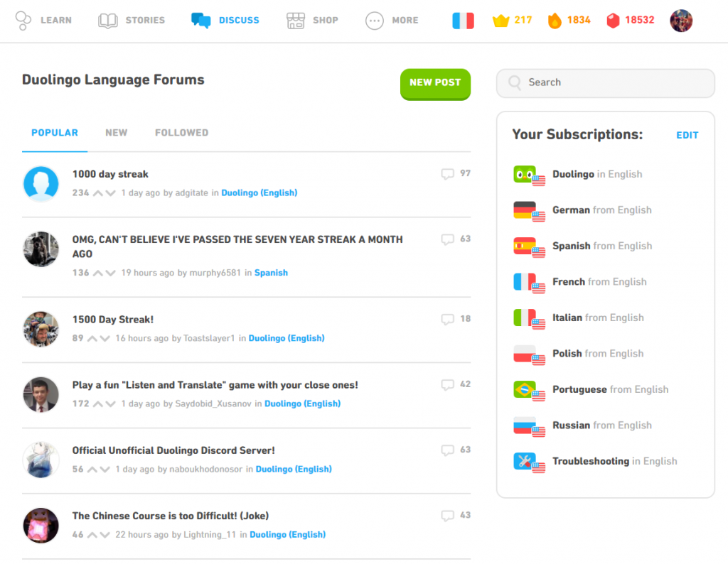
Task: Switch to the New tab
Action: (x=116, y=133)
